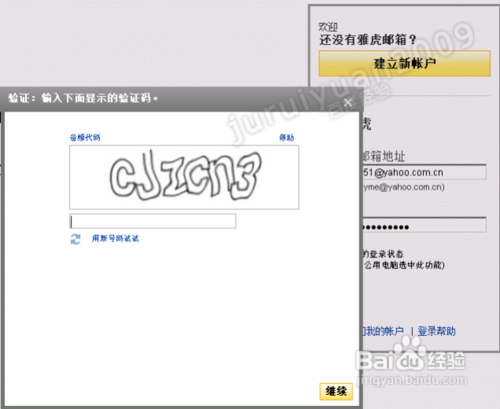The width and height of the screenshot is (500, 409).
Task: Click 建立新帐户 create new account button
Action: point(405,63)
